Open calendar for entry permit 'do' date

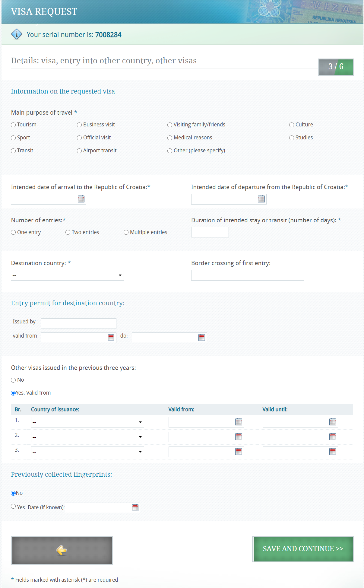(x=202, y=338)
